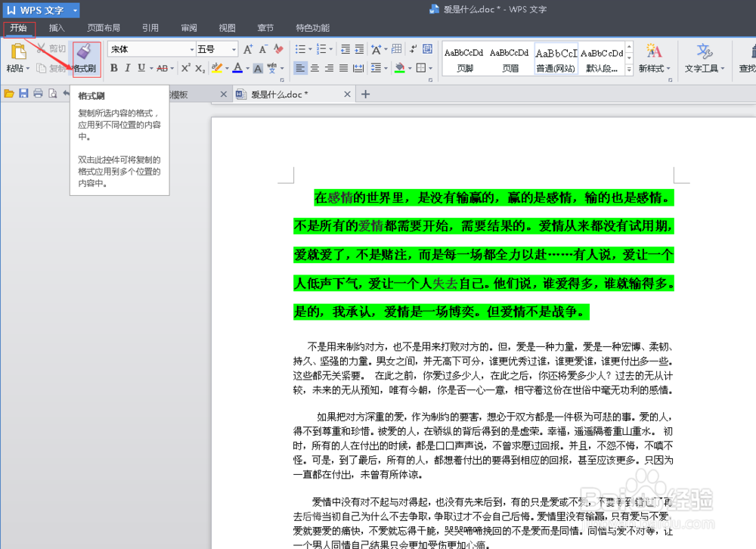756x549 pixels.
Task: Open the 页面布局 ribbon tab
Action: point(104,27)
